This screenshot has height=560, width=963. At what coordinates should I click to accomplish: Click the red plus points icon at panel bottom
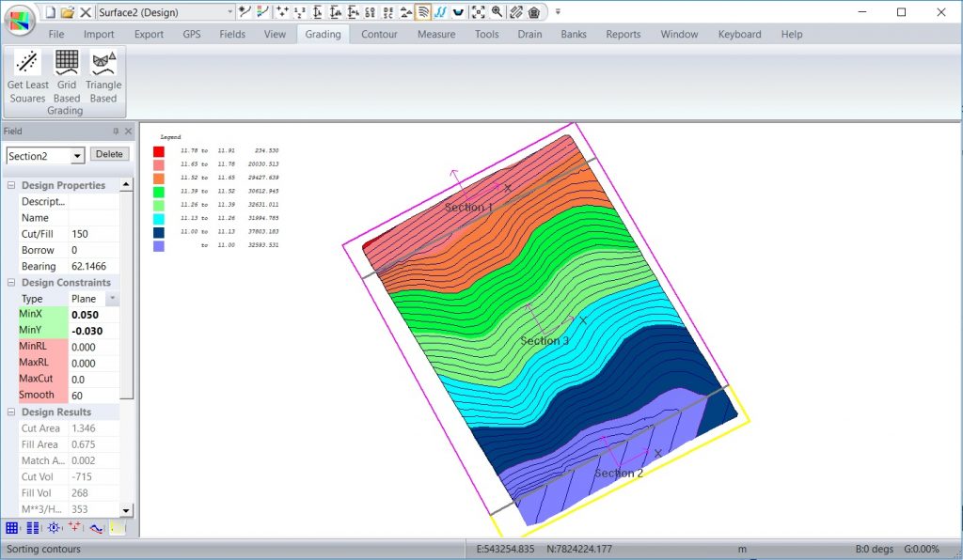(75, 528)
